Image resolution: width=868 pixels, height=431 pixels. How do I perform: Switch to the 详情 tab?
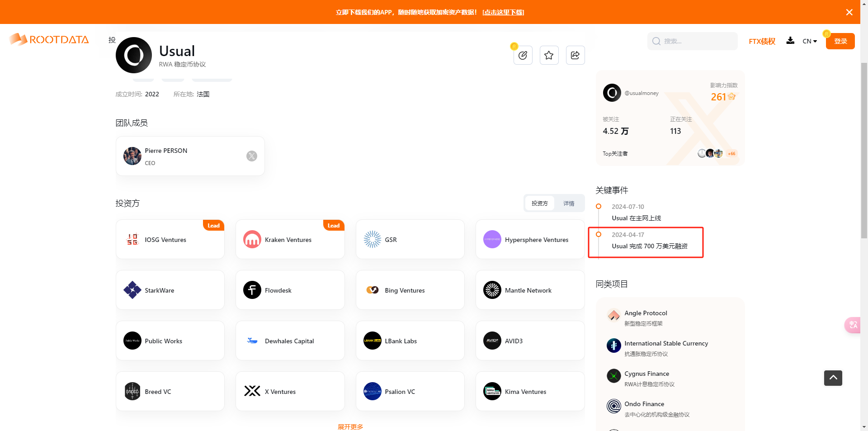coord(569,204)
